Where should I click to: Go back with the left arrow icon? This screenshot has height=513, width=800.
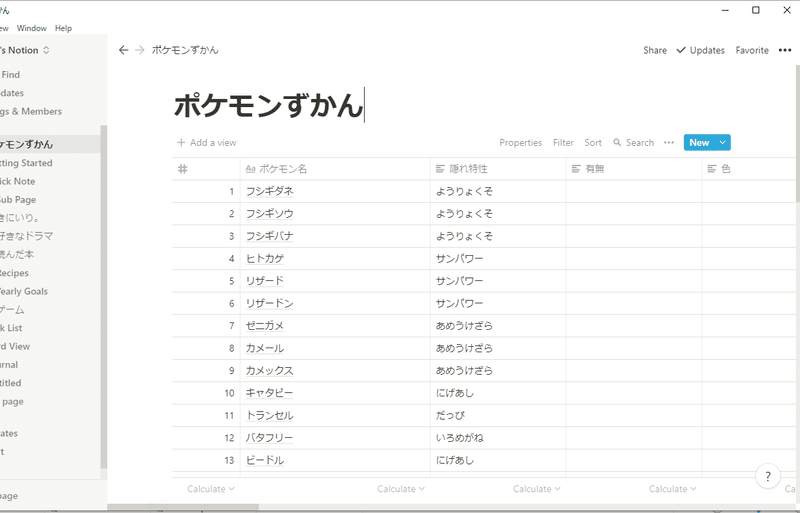click(x=123, y=50)
